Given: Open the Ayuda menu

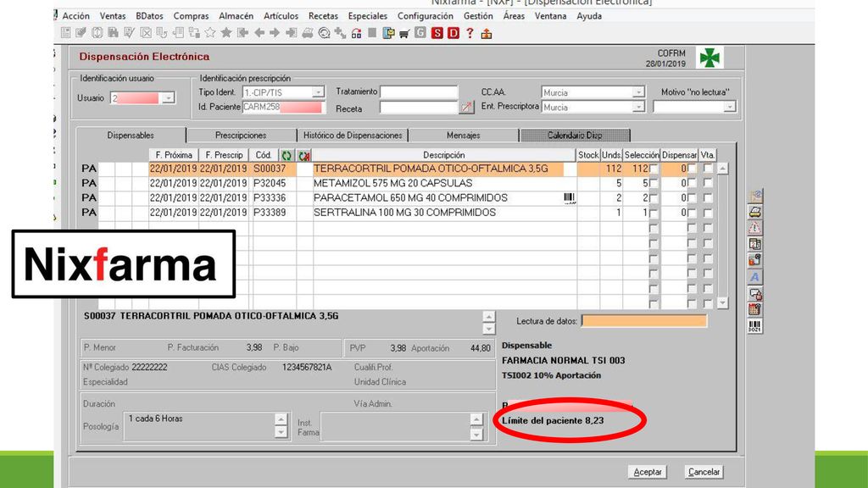Looking at the screenshot, I should [589, 16].
